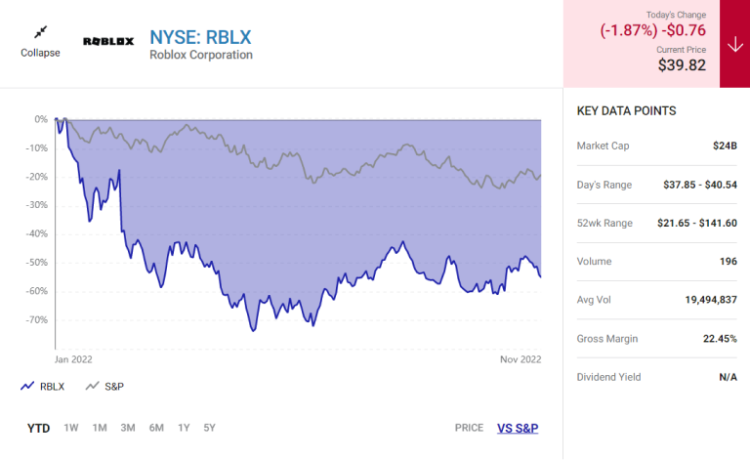This screenshot has width=750, height=460.
Task: Click the Collapse arrows icon
Action: [40, 32]
